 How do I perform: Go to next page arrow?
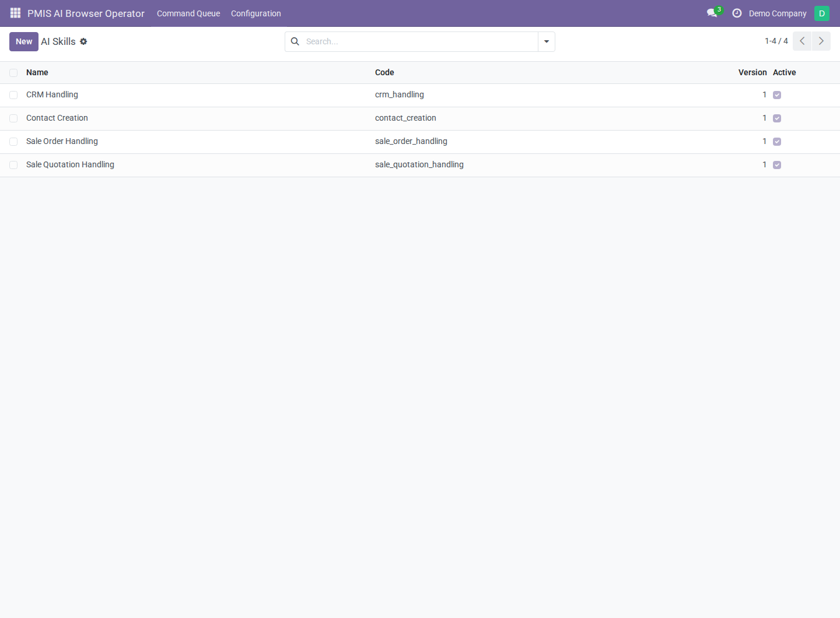(x=821, y=41)
